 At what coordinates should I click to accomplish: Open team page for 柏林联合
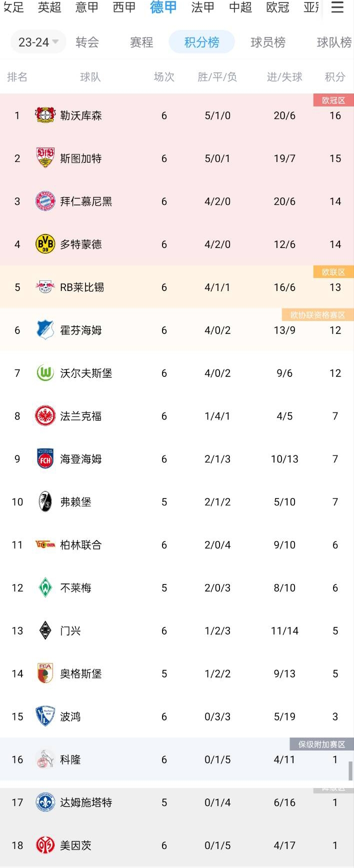pyautogui.click(x=81, y=545)
